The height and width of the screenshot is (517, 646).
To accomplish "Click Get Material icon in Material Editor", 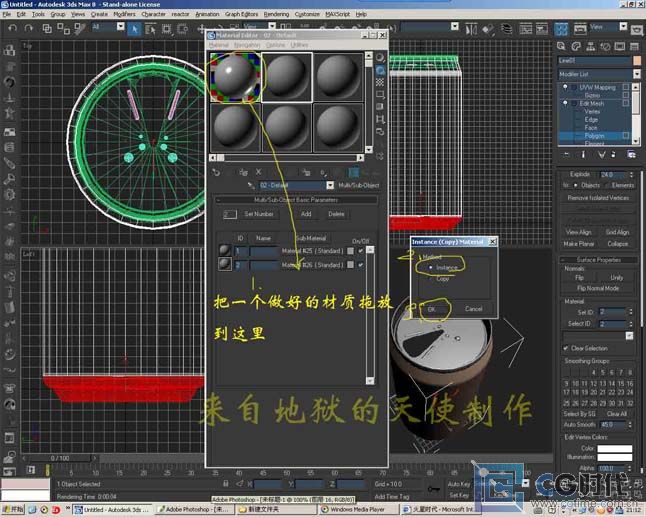I will tap(216, 172).
